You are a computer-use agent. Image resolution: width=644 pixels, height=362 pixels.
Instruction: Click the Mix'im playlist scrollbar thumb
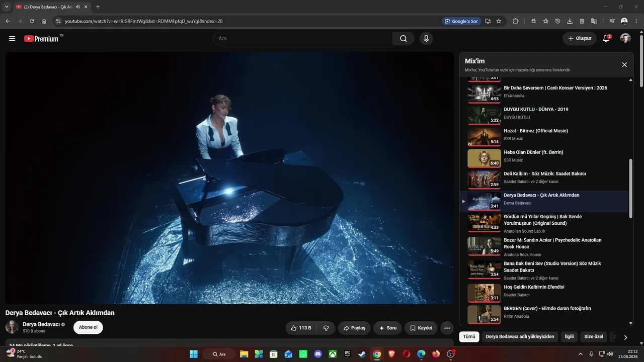pos(631,189)
